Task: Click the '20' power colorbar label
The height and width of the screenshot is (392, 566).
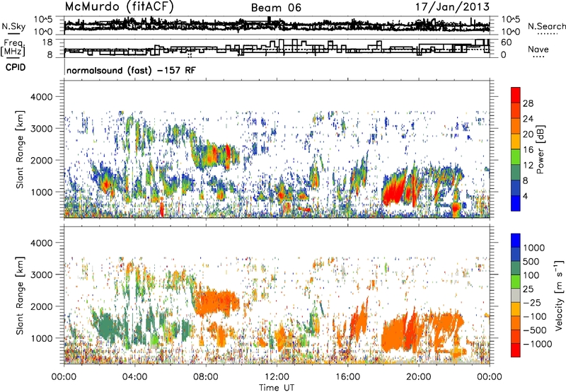Action: click(528, 134)
